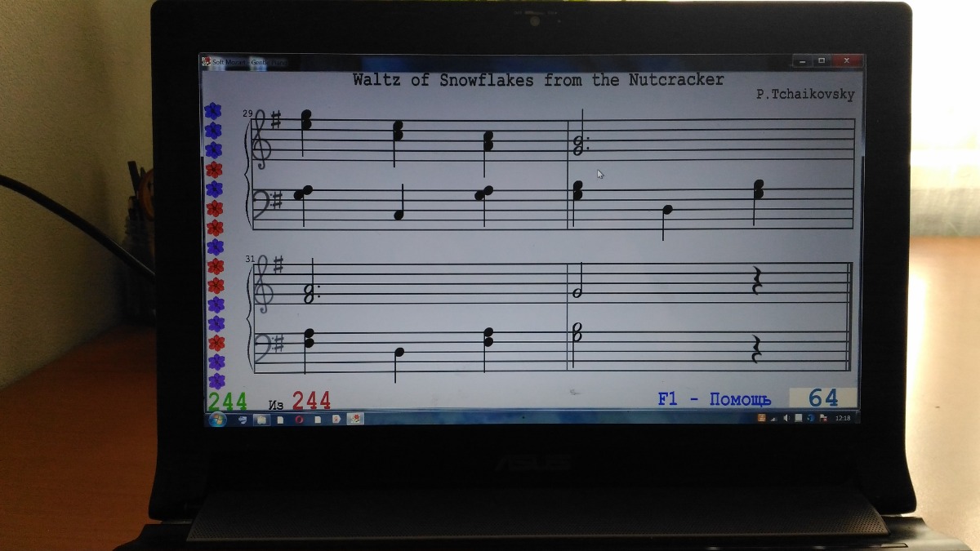Click the topmost blue flower in the left column
This screenshot has width=980, height=551.
213,111
